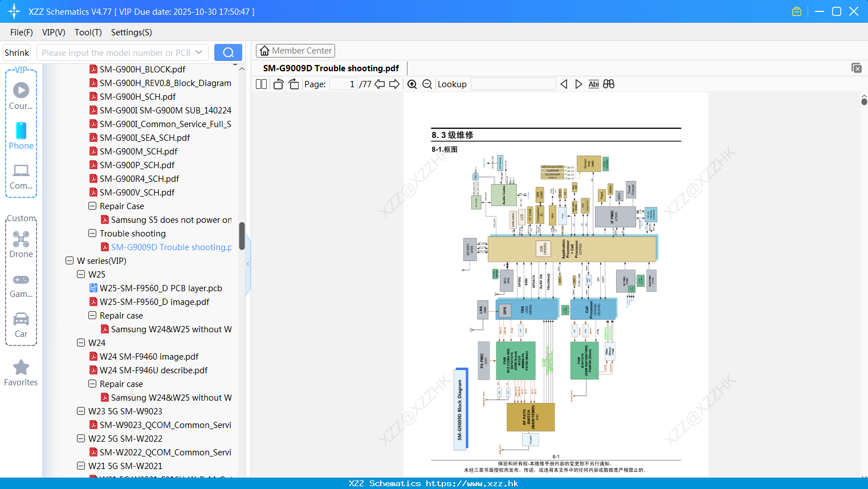Rotate the page counterclockwise
The image size is (868, 489).
(x=278, y=84)
